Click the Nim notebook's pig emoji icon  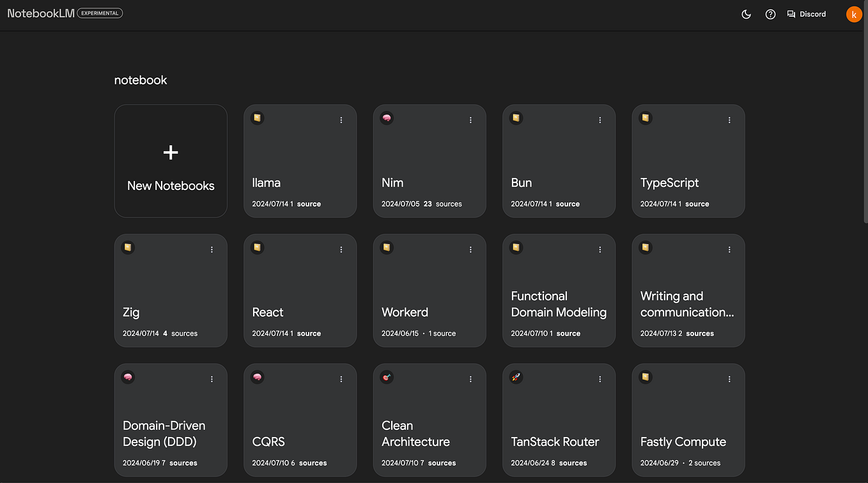[387, 118]
